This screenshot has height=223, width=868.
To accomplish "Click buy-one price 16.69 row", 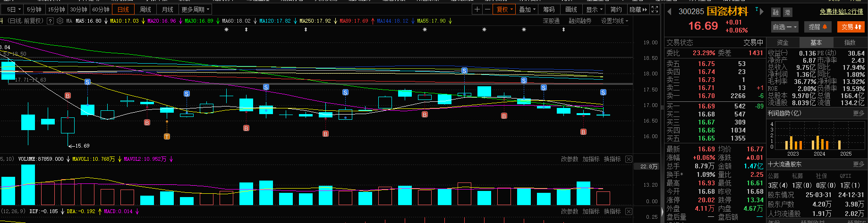I will click(x=715, y=106).
